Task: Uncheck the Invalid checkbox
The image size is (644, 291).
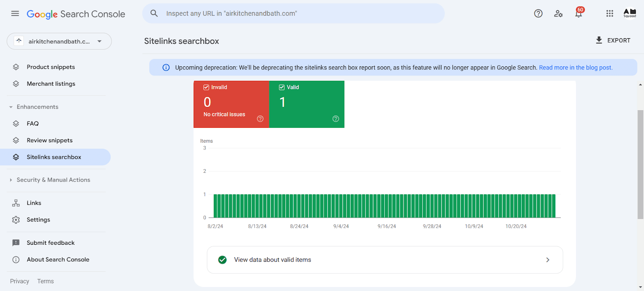Action: tap(206, 87)
